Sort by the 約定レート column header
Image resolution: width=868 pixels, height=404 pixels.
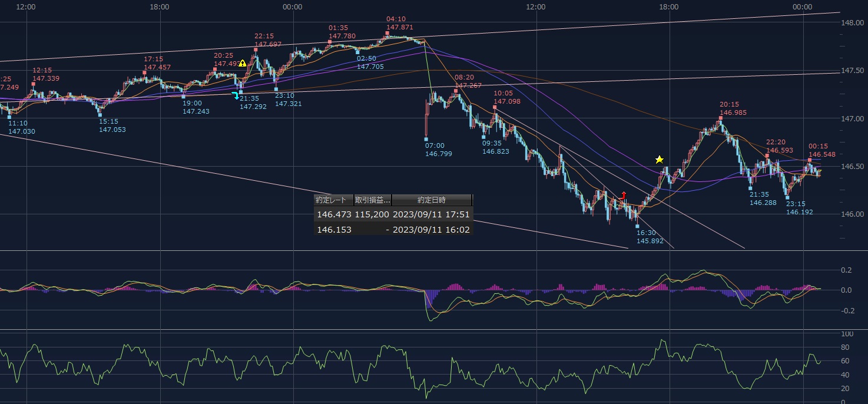[333, 200]
